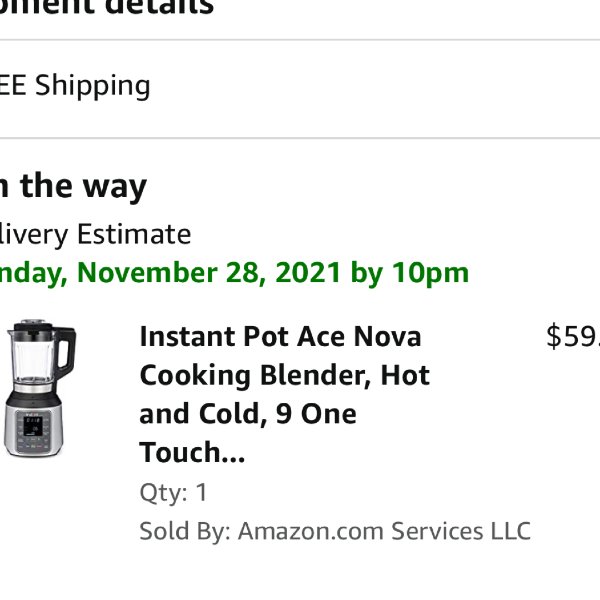Click the Qty: 1 quantity text
The image size is (600, 600).
coord(173,492)
